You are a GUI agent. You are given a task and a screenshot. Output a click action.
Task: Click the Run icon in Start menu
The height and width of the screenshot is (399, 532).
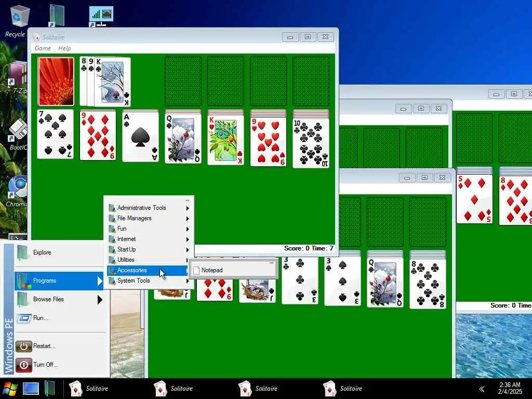[24, 318]
